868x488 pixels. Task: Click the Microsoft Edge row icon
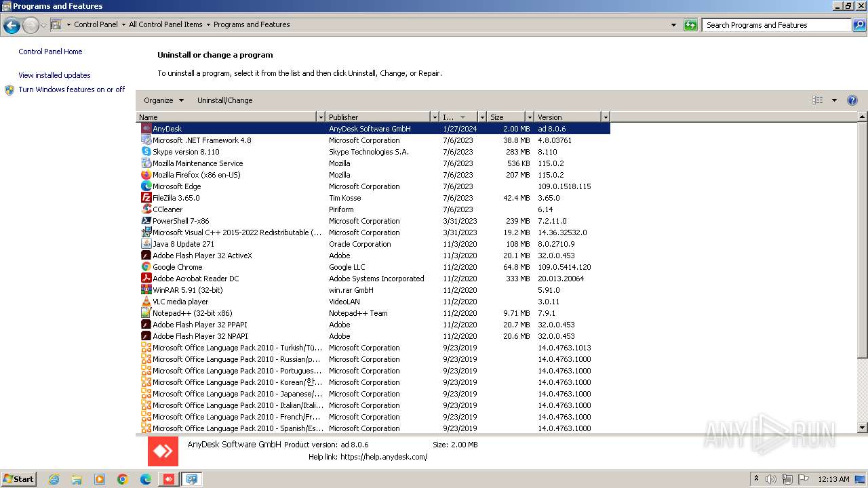pyautogui.click(x=146, y=186)
